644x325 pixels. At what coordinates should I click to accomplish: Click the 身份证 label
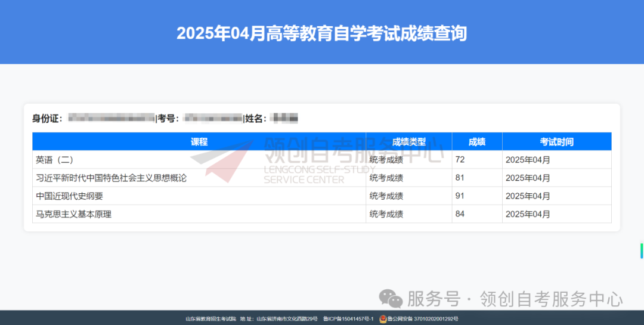[47, 118]
